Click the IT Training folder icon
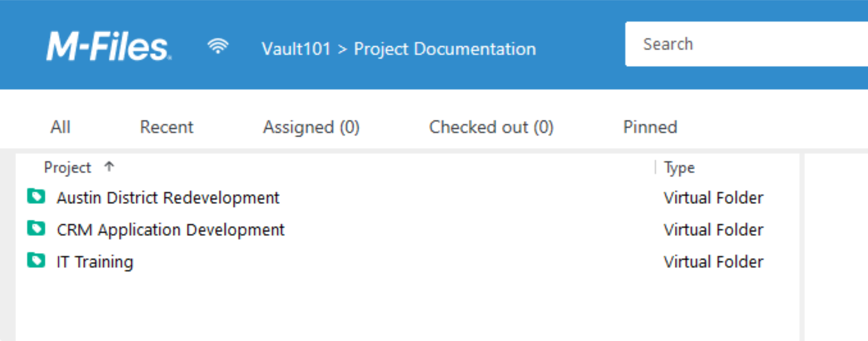The height and width of the screenshot is (341, 868). pos(36,261)
